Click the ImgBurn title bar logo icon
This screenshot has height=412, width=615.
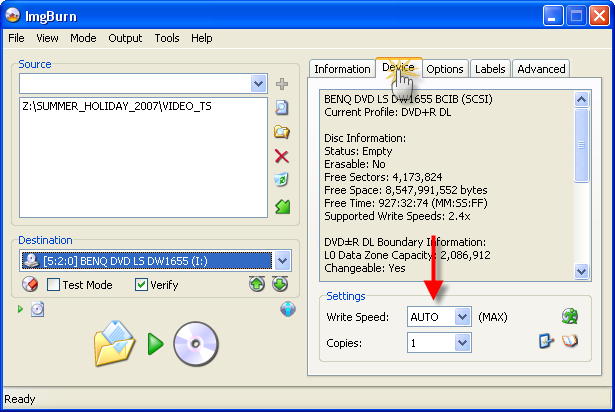13,15
